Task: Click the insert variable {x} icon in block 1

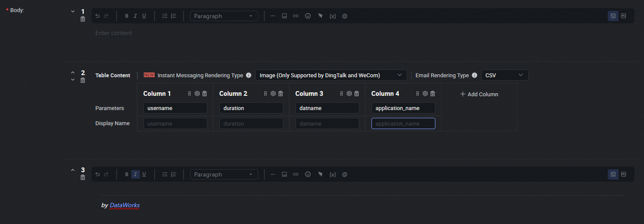Action: click(333, 16)
